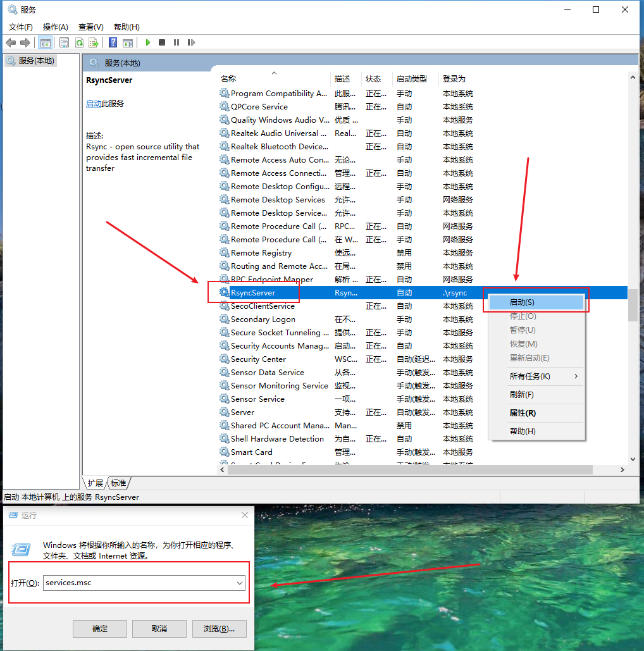Choose 属性(R) in the context menu
This screenshot has height=651, width=644.
pos(536,413)
